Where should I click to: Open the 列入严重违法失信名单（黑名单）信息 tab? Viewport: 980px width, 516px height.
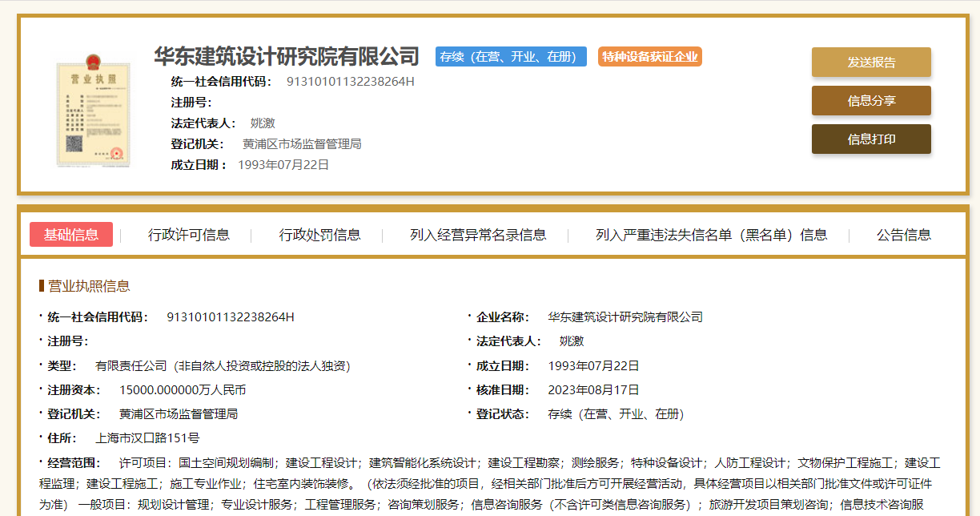tap(711, 235)
